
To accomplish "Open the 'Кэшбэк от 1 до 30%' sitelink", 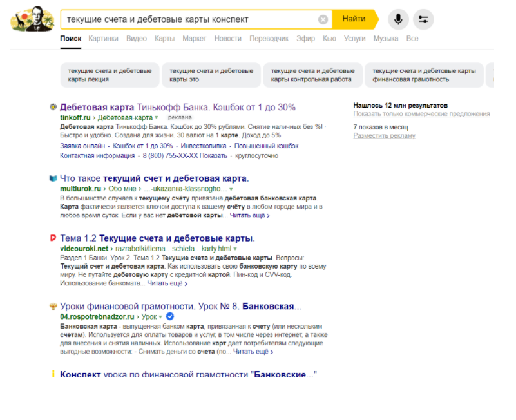I will [143, 146].
